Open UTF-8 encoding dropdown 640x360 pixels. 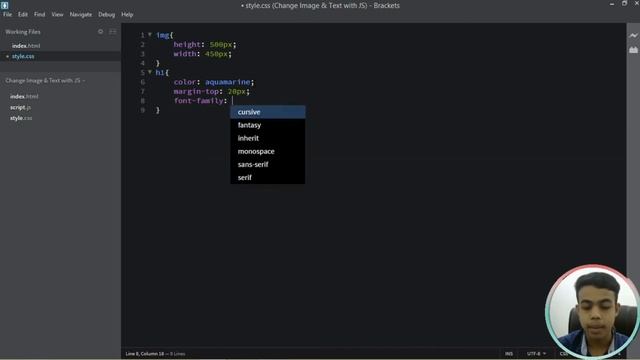(536, 353)
